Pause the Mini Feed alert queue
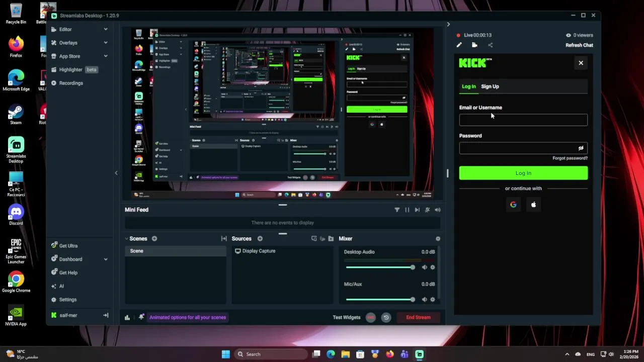The image size is (644, 362). (x=407, y=210)
